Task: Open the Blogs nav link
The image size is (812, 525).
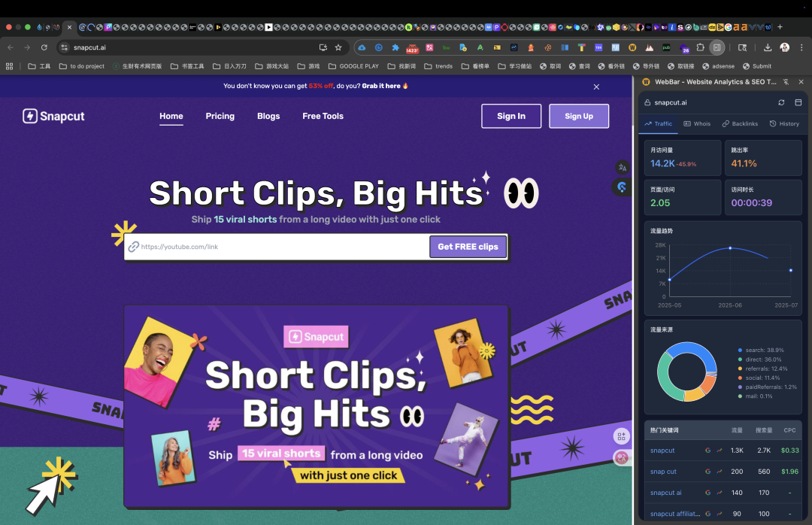Action: click(x=268, y=116)
